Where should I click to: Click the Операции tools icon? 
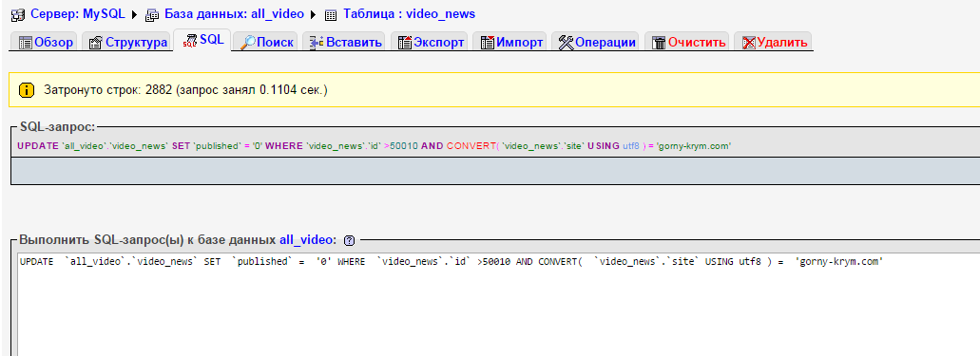tap(567, 43)
